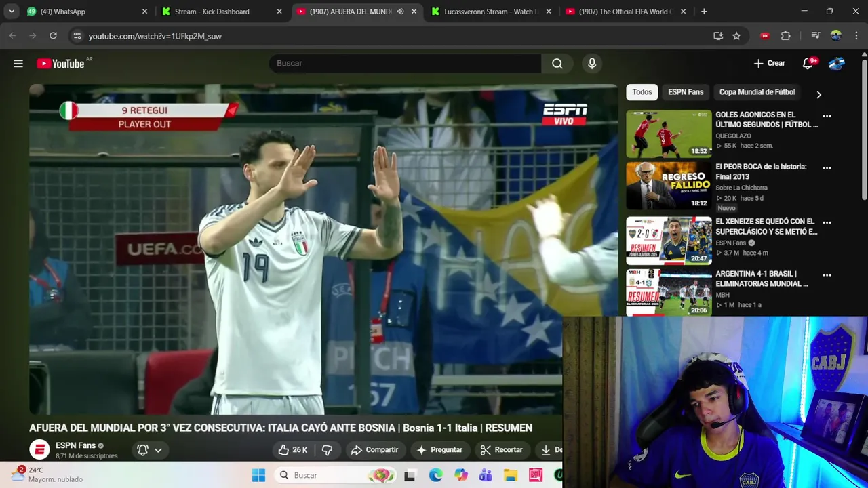Bookmark this page with star icon
The image size is (868, 488).
(x=736, y=36)
